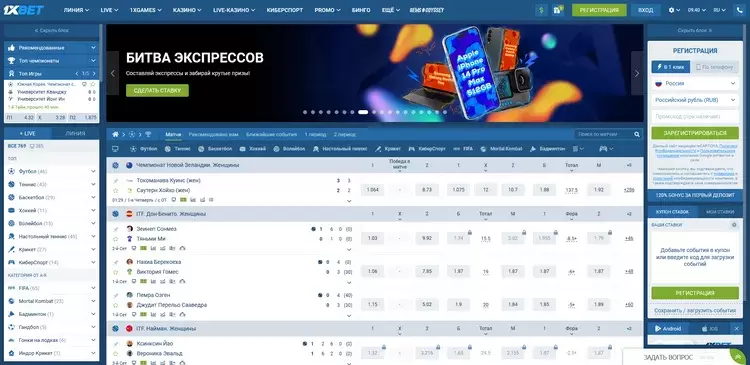750x365 pixels.
Task: Open the dollar payments icon in header
Action: point(541,10)
